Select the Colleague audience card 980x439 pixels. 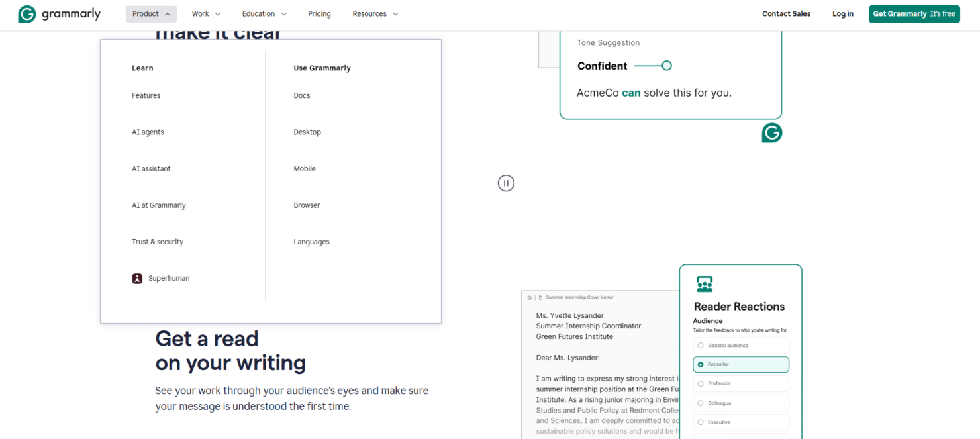click(740, 403)
